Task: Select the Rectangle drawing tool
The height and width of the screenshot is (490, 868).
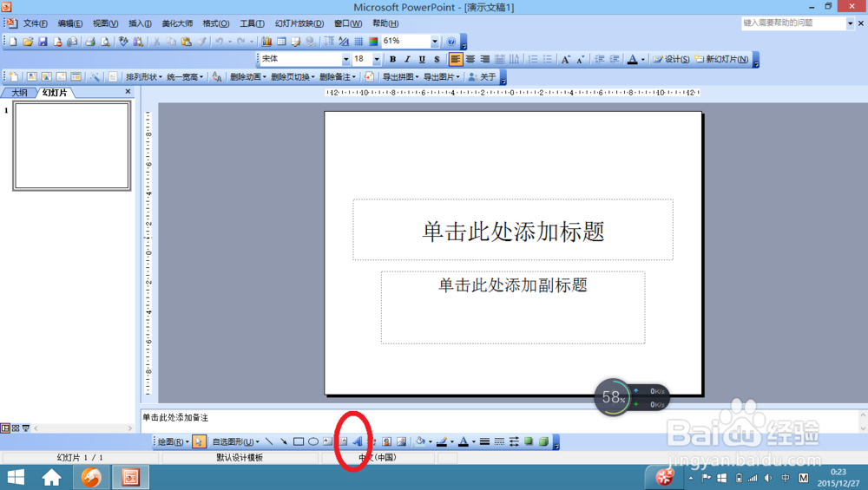Action: click(299, 442)
